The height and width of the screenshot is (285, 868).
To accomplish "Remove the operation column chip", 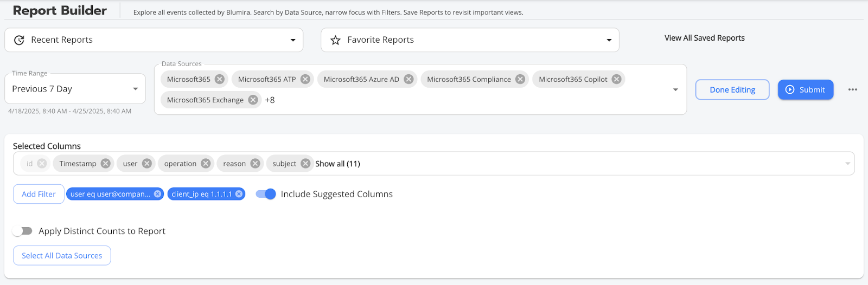I will (206, 164).
